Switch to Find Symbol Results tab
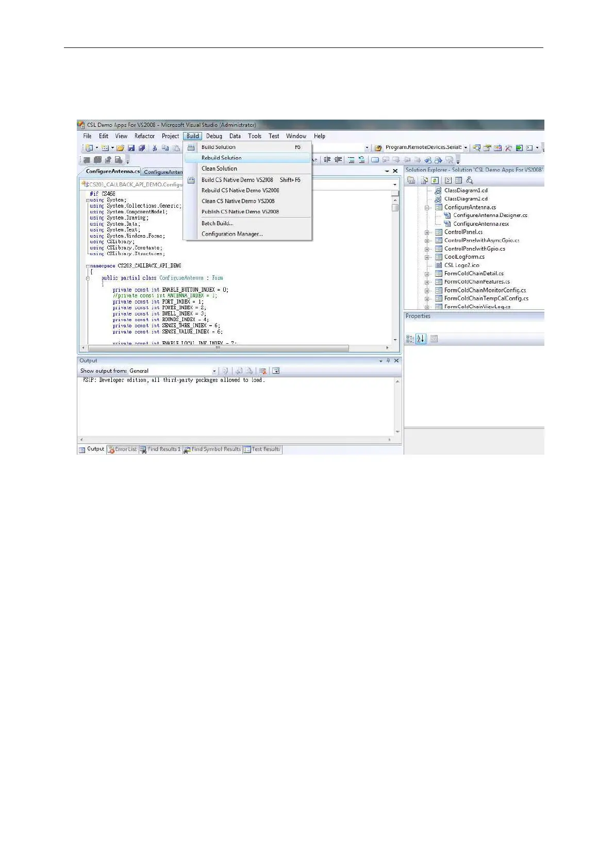614x868 pixels. (x=212, y=449)
